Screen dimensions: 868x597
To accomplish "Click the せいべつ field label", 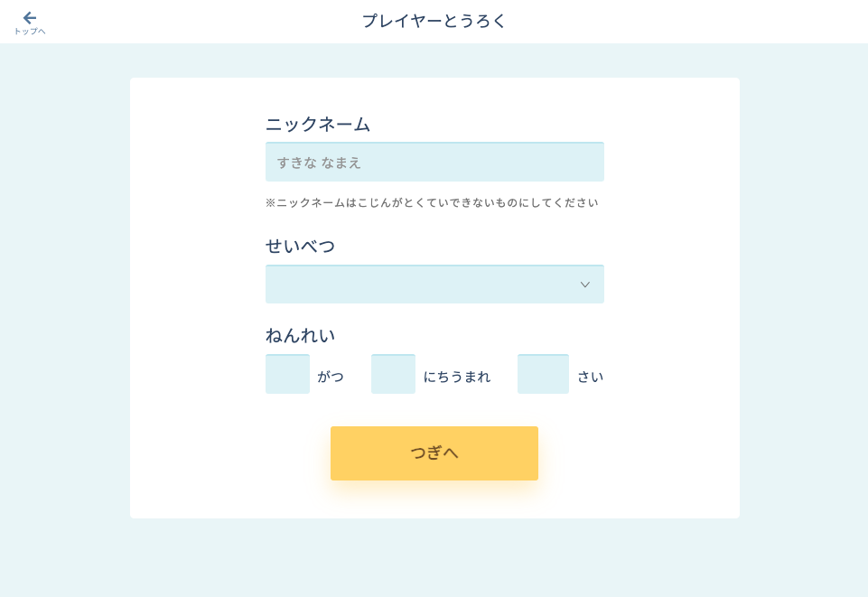I will (300, 246).
